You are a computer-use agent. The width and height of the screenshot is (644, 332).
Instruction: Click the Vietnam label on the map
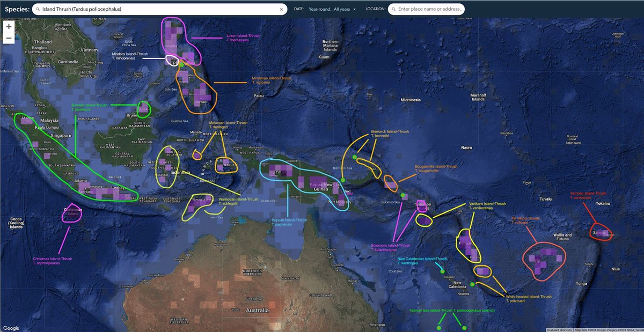point(90,49)
